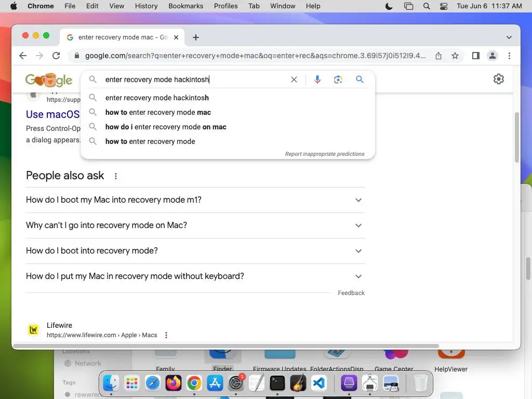
Task: Go back to the previous page
Action: [x=23, y=56]
